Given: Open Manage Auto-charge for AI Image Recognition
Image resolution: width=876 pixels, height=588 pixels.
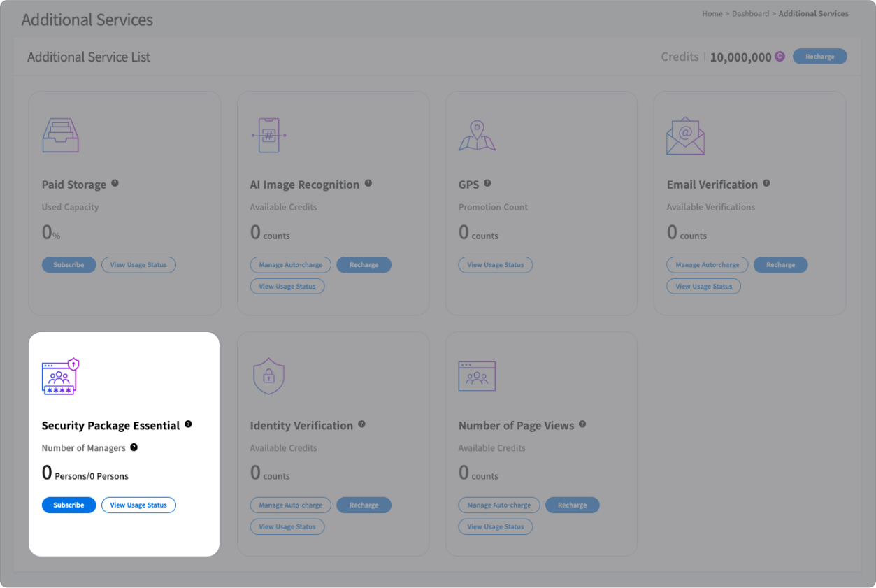Looking at the screenshot, I should pos(291,265).
